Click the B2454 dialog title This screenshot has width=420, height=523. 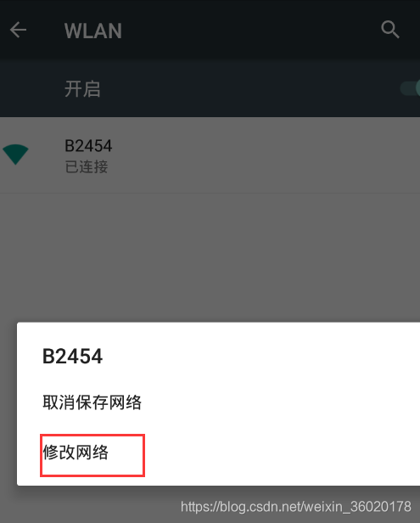click(72, 357)
